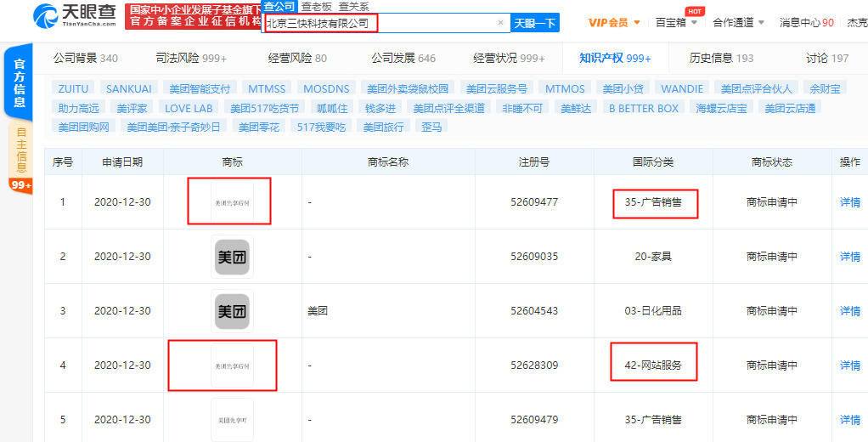The height and width of the screenshot is (442, 868).
Task: Select the 余财宝 tag
Action: (826, 88)
